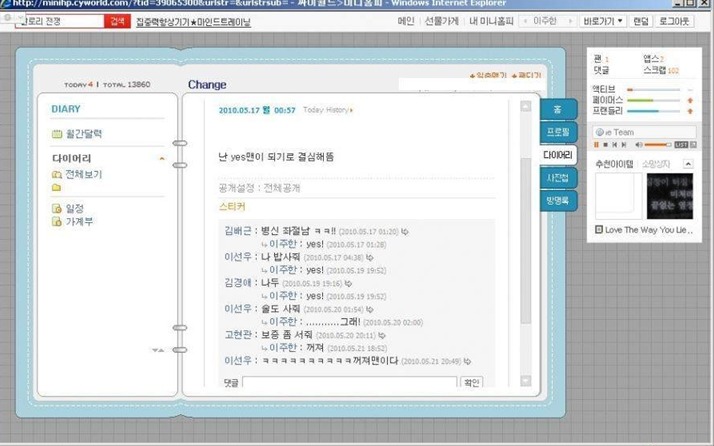Click the red 검색 search button

tap(118, 20)
